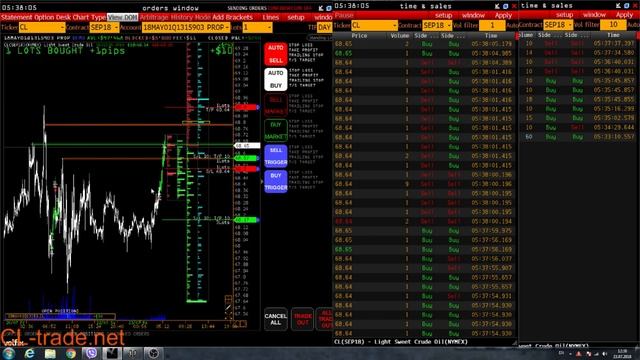
Task: Click the CANCEL ALL button
Action: click(x=276, y=319)
